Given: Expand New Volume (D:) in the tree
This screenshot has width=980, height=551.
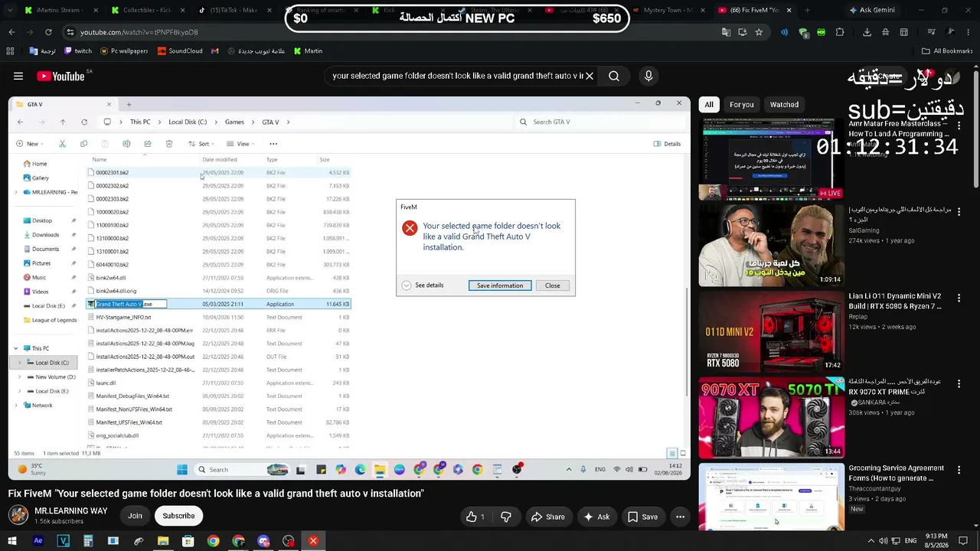Looking at the screenshot, I should tap(20, 377).
